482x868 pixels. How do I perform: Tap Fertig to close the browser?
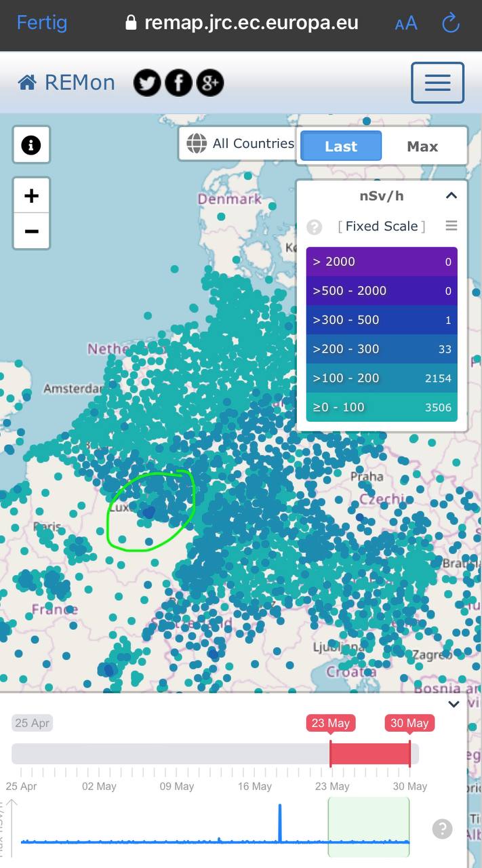42,23
